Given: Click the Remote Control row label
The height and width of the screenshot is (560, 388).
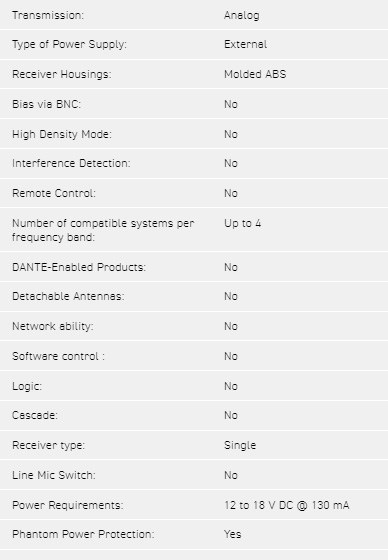Looking at the screenshot, I should click(54, 193).
